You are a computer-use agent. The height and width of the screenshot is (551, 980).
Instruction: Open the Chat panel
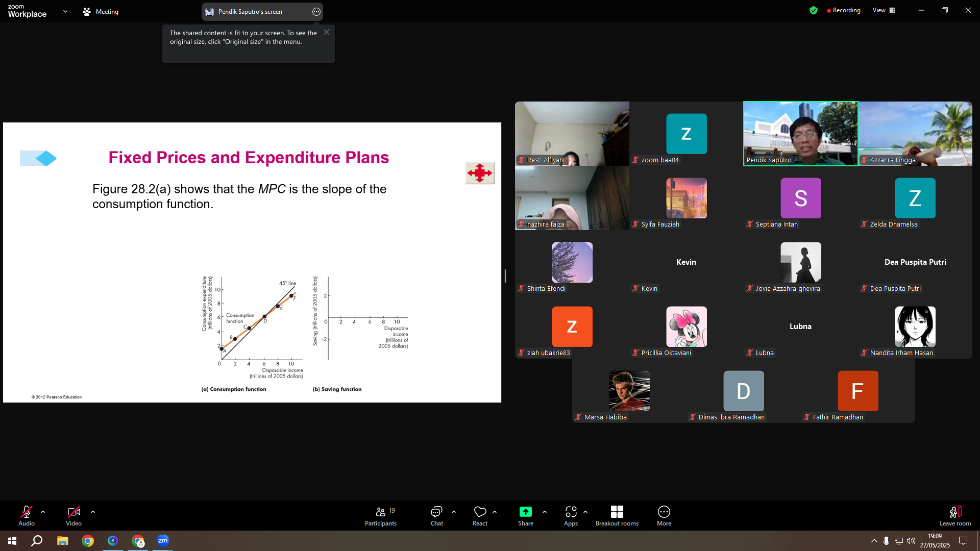[437, 515]
